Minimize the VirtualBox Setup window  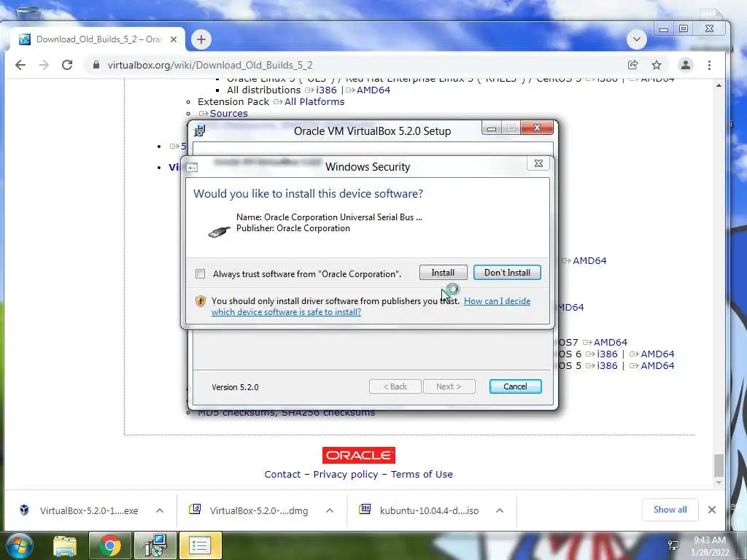(x=492, y=128)
